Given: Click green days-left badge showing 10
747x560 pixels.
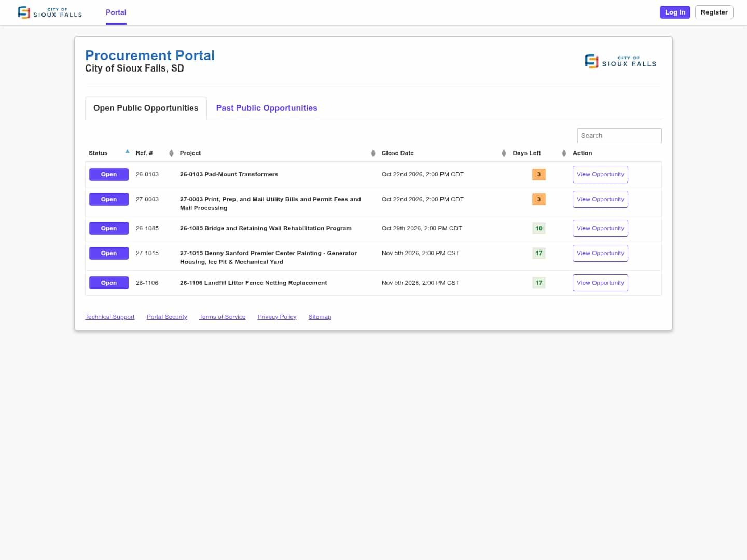Looking at the screenshot, I should (539, 228).
